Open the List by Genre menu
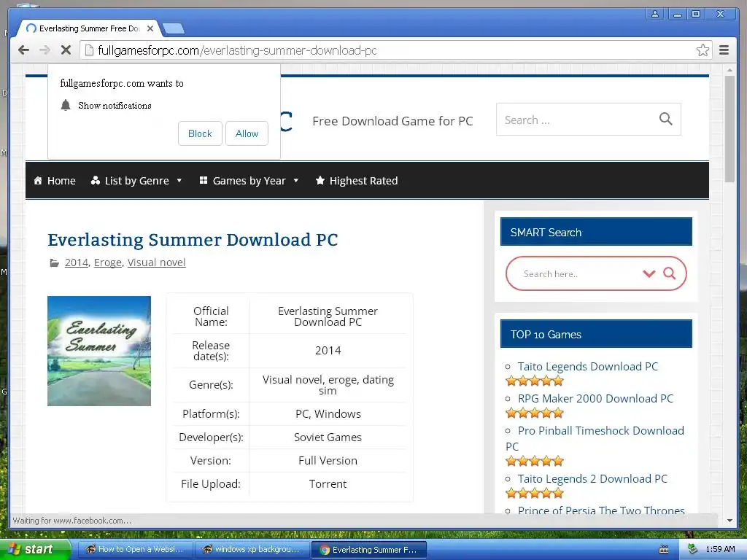747x560 pixels. (136, 181)
